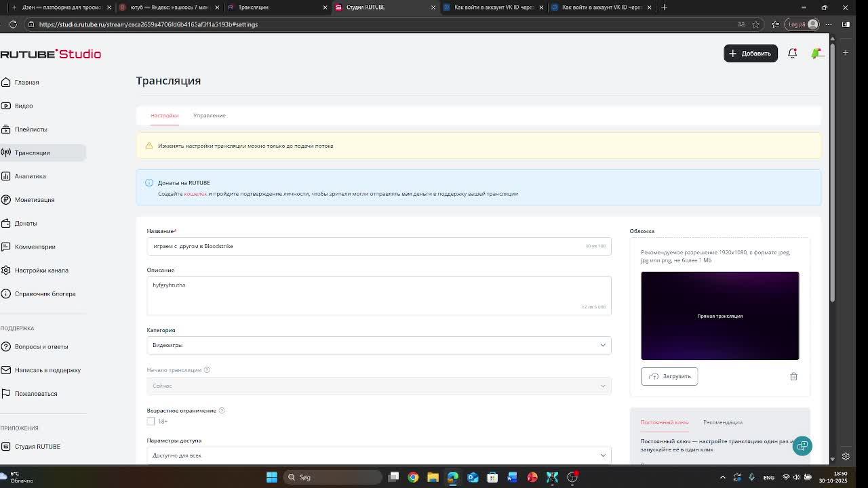Select the Рекомендации tab

click(x=723, y=422)
